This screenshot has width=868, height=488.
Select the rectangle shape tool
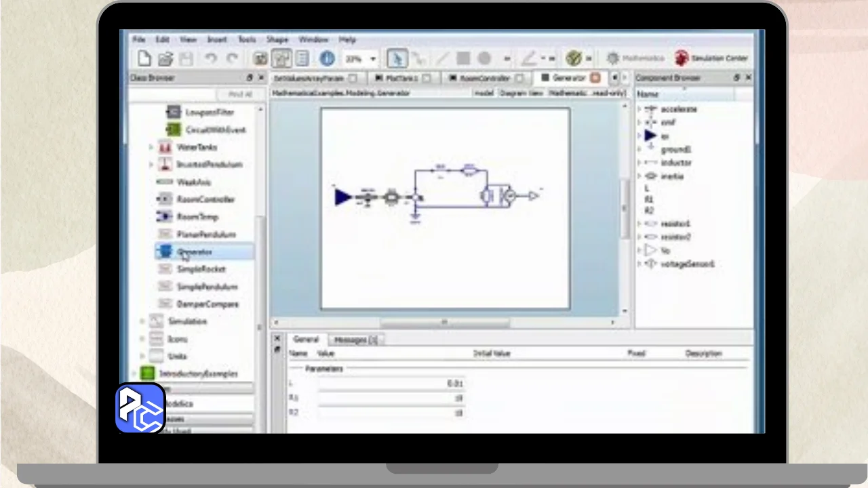tap(463, 59)
